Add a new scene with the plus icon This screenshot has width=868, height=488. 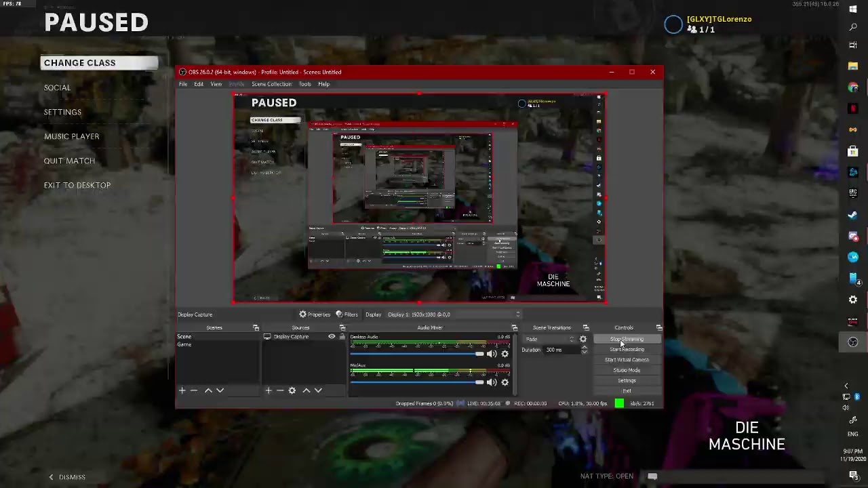(182, 390)
